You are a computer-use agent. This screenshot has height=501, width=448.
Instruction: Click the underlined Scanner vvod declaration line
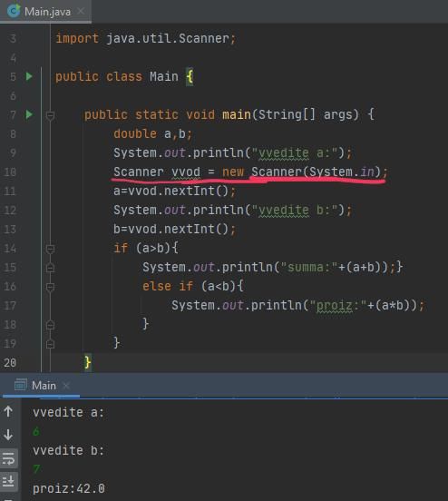pyautogui.click(x=250, y=172)
